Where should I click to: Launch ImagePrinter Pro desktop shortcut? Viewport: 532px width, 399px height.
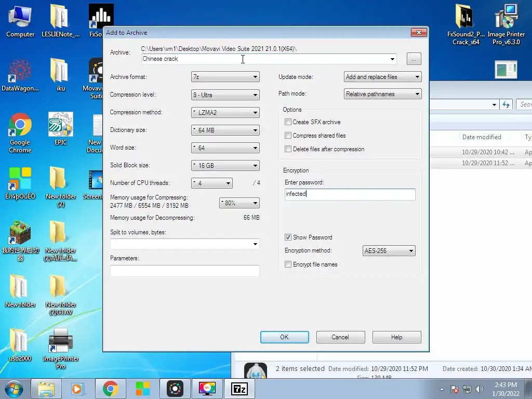[60, 349]
